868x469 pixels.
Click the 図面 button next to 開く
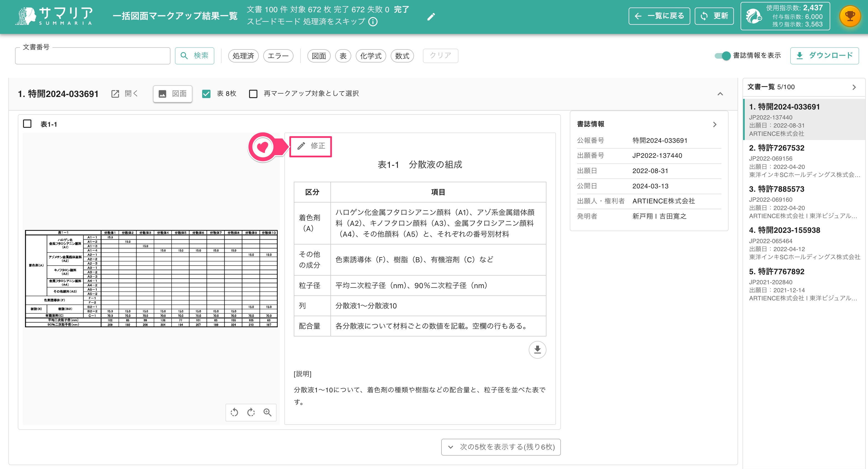tap(172, 94)
